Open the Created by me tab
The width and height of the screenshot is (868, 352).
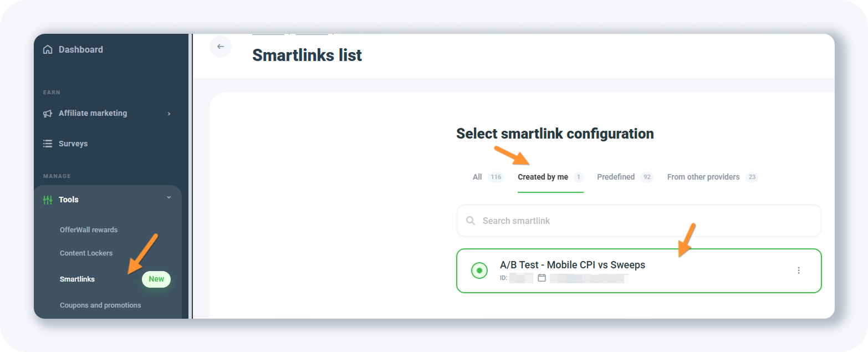tap(543, 177)
